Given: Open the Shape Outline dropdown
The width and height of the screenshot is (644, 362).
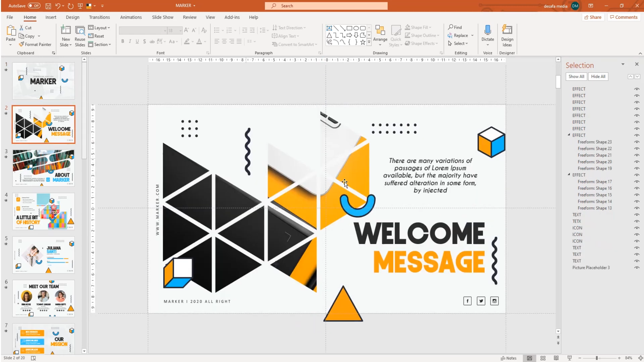Looking at the screenshot, I should (422, 35).
